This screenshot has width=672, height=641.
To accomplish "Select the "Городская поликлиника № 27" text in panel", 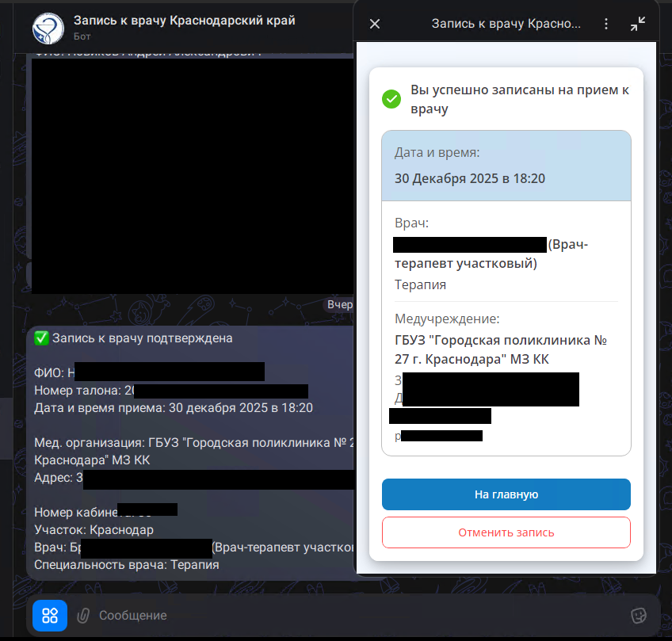I will pos(501,349).
